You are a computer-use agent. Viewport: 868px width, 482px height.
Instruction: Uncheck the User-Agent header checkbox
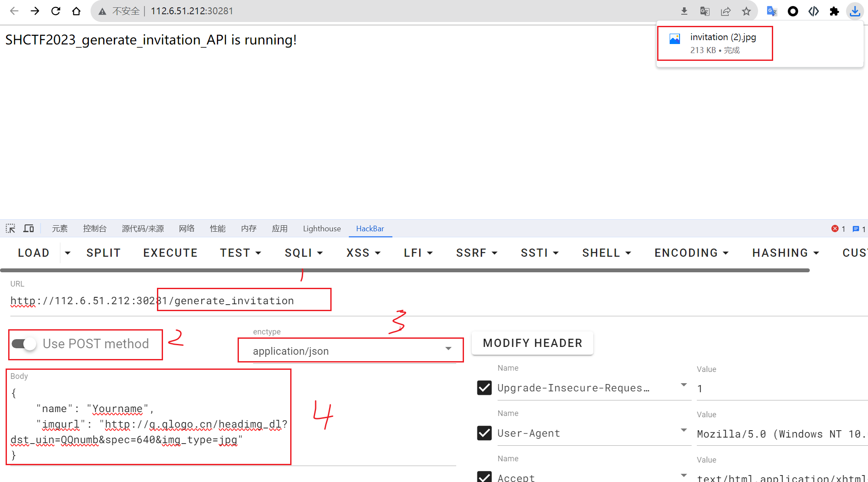[x=485, y=433]
